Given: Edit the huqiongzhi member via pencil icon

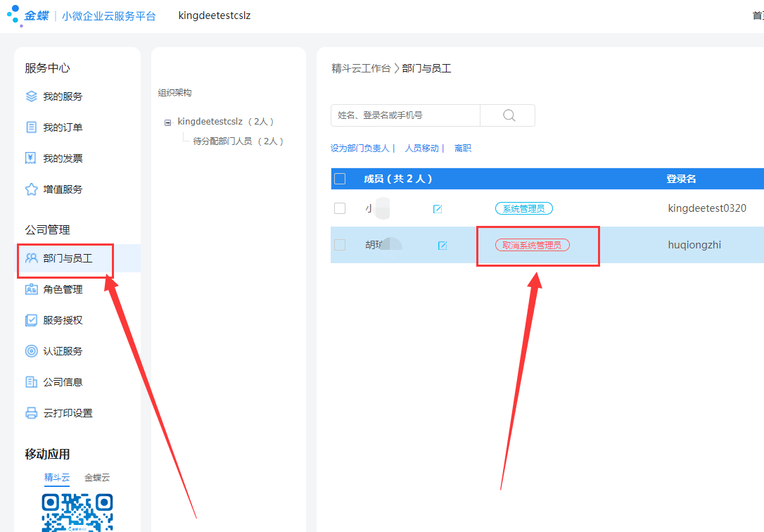Looking at the screenshot, I should (443, 246).
